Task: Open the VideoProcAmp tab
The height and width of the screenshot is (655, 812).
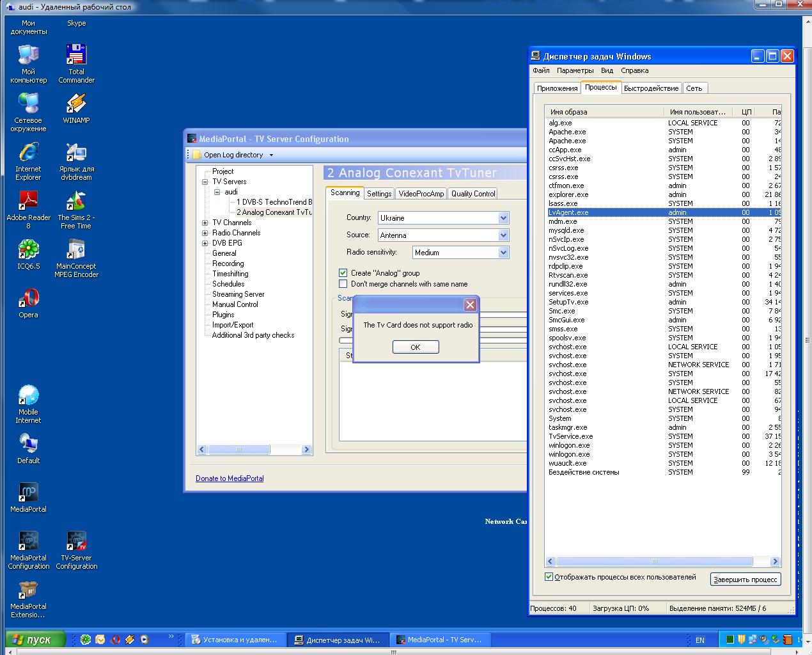Action: [x=421, y=193]
